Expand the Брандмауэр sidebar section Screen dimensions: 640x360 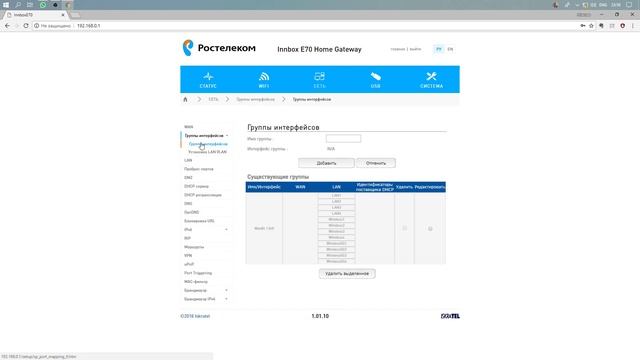coord(227,290)
